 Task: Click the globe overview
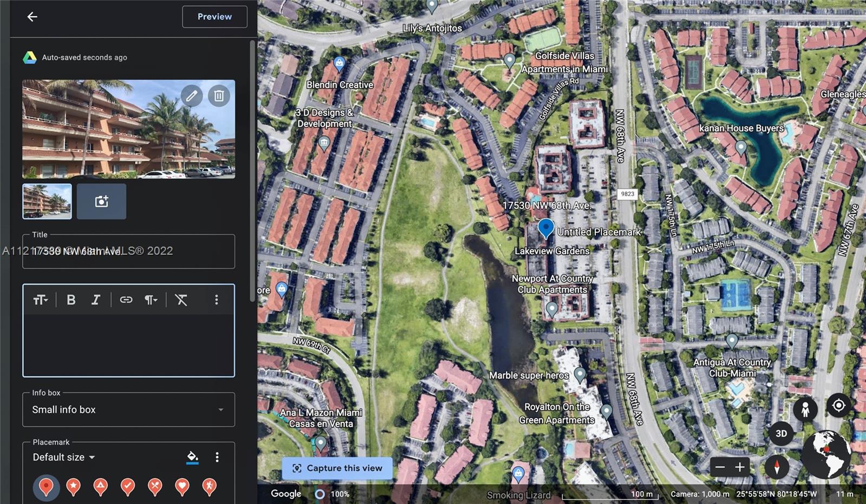coord(826,455)
